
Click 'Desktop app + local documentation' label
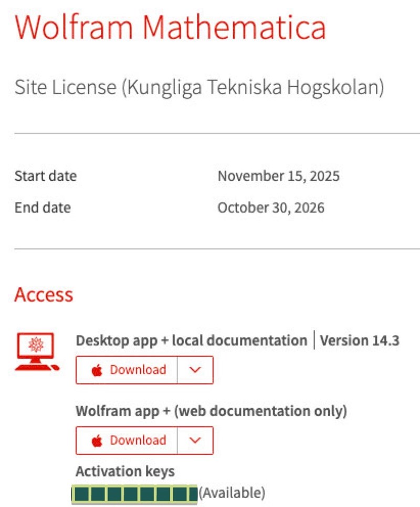[191, 340]
